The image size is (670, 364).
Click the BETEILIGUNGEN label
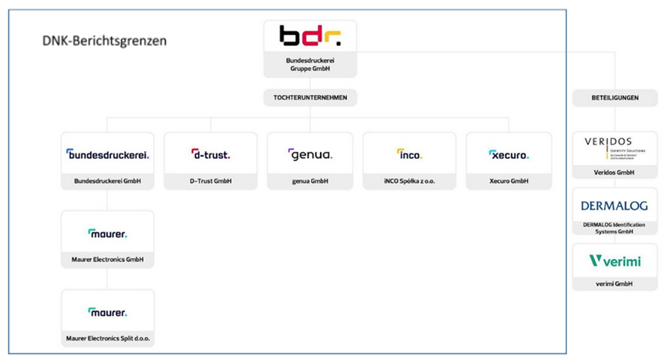click(615, 98)
